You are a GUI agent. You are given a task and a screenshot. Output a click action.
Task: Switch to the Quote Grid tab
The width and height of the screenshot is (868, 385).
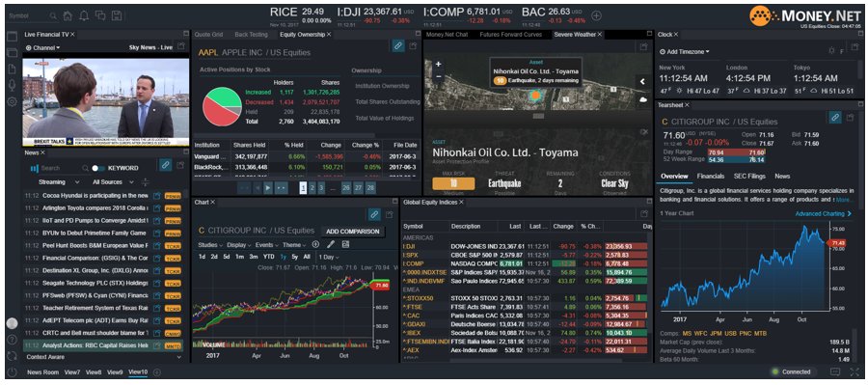[208, 35]
